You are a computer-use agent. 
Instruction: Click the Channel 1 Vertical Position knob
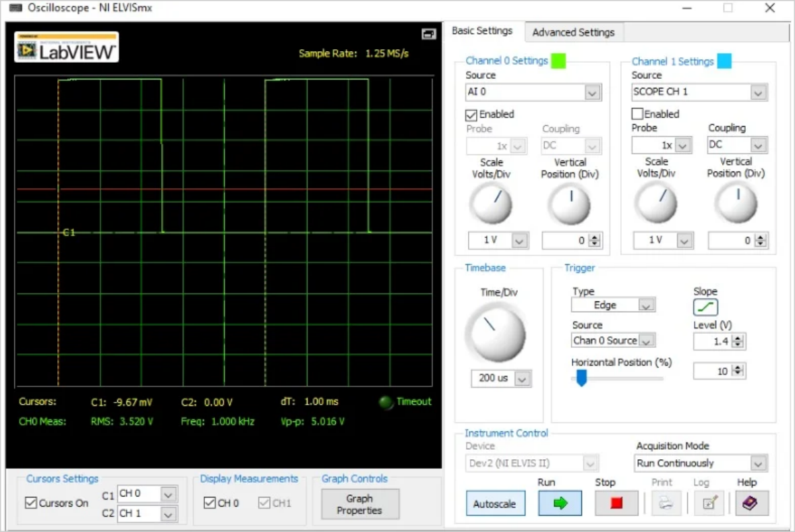[x=736, y=203]
